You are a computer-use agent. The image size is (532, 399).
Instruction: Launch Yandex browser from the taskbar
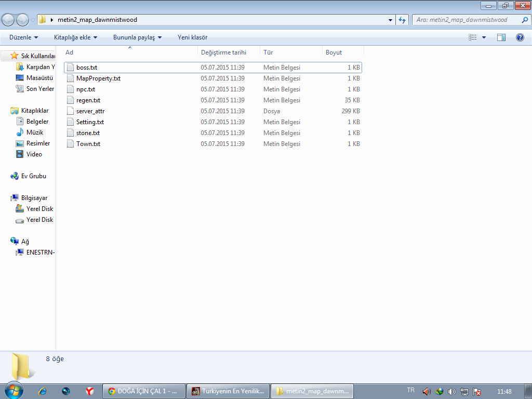pos(89,391)
